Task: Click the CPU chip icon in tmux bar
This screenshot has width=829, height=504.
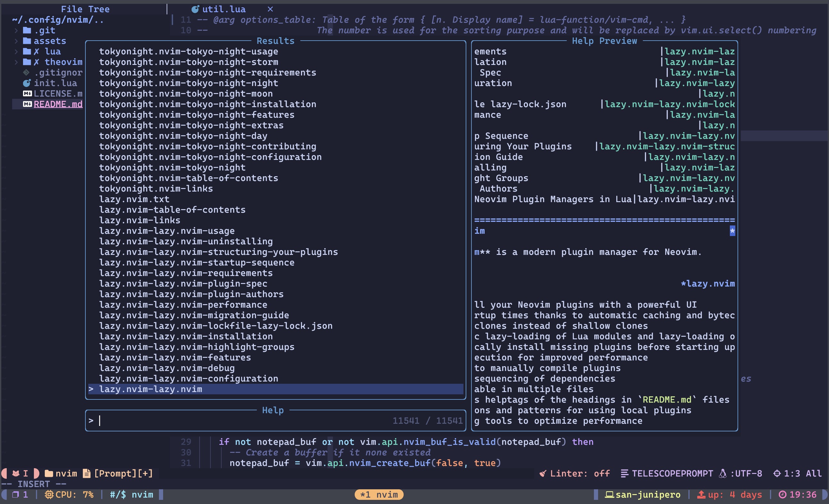Action: click(x=49, y=495)
